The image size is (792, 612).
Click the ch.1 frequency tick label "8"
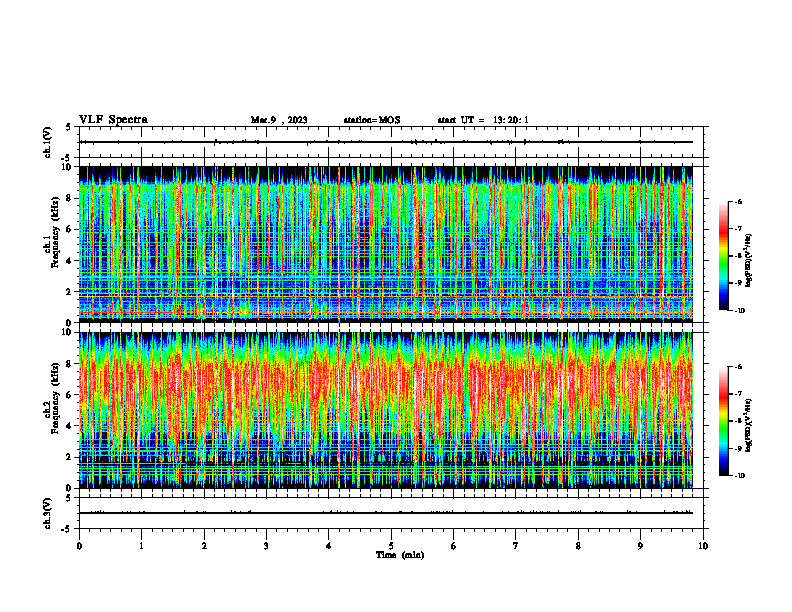[x=70, y=198]
